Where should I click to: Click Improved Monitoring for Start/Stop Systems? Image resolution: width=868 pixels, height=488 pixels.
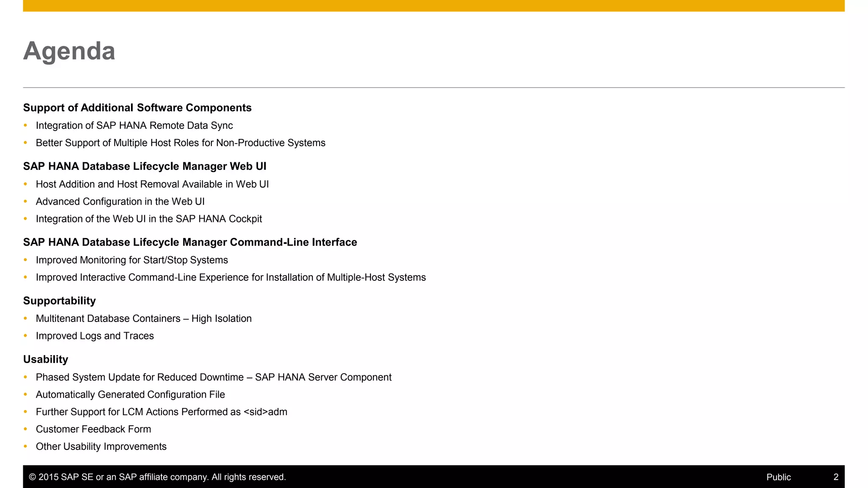[x=132, y=260]
